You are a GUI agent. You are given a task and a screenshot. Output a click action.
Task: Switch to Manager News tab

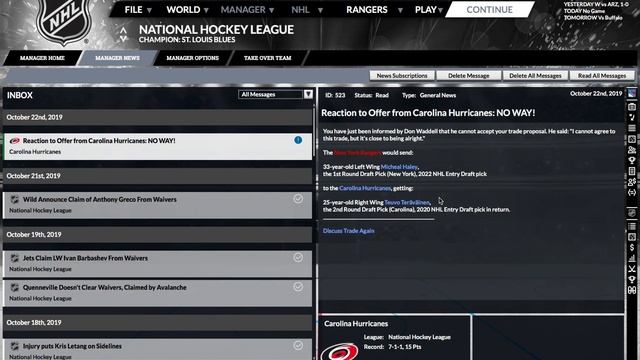tap(118, 58)
